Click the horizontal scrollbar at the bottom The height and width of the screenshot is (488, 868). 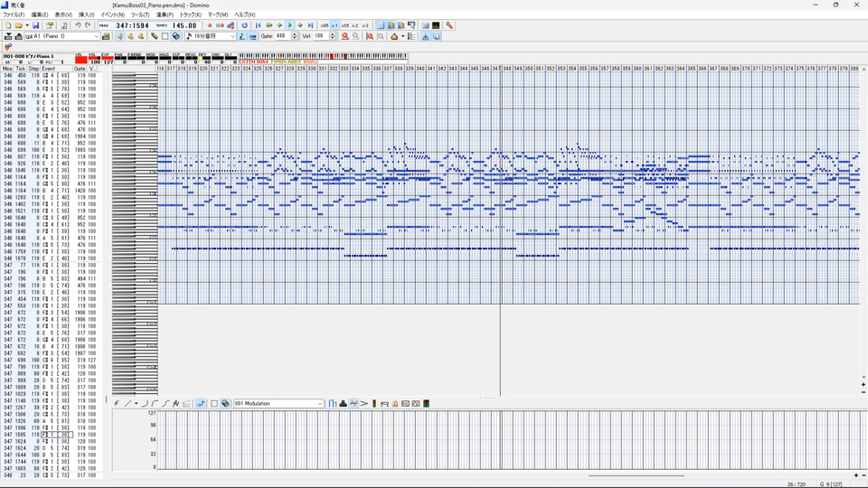click(636, 475)
